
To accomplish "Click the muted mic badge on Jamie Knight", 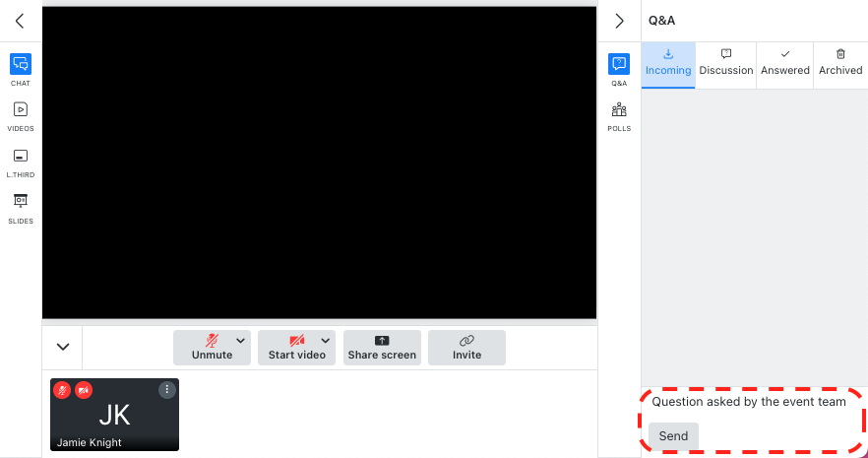I will click(x=62, y=390).
